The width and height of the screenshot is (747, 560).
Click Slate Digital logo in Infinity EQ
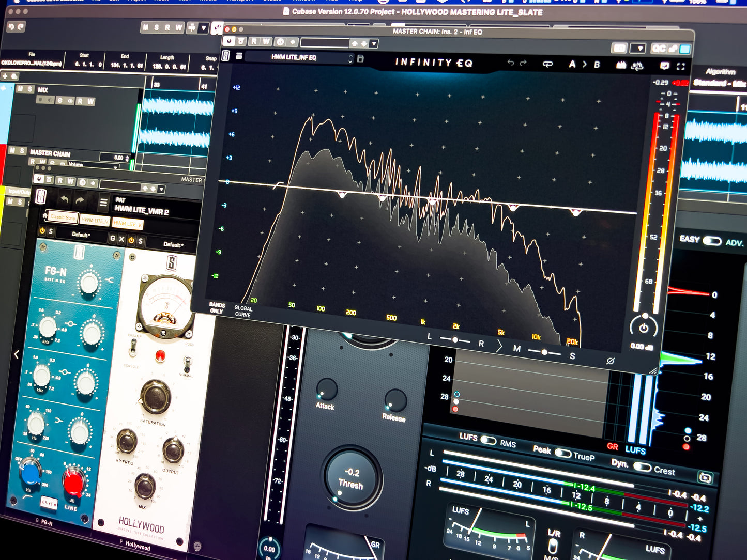[226, 56]
